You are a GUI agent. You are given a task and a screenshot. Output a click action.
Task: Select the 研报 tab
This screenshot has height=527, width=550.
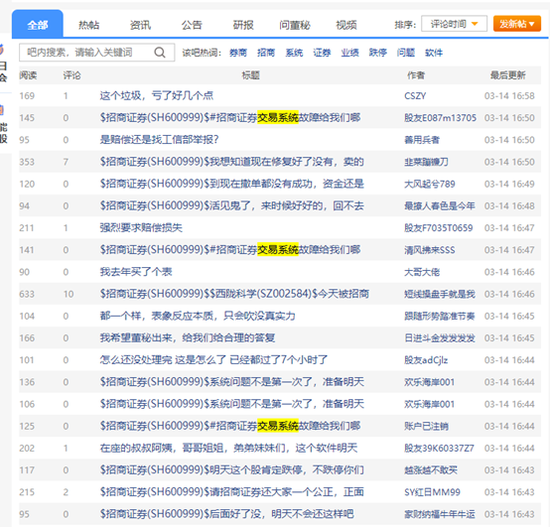tap(243, 25)
